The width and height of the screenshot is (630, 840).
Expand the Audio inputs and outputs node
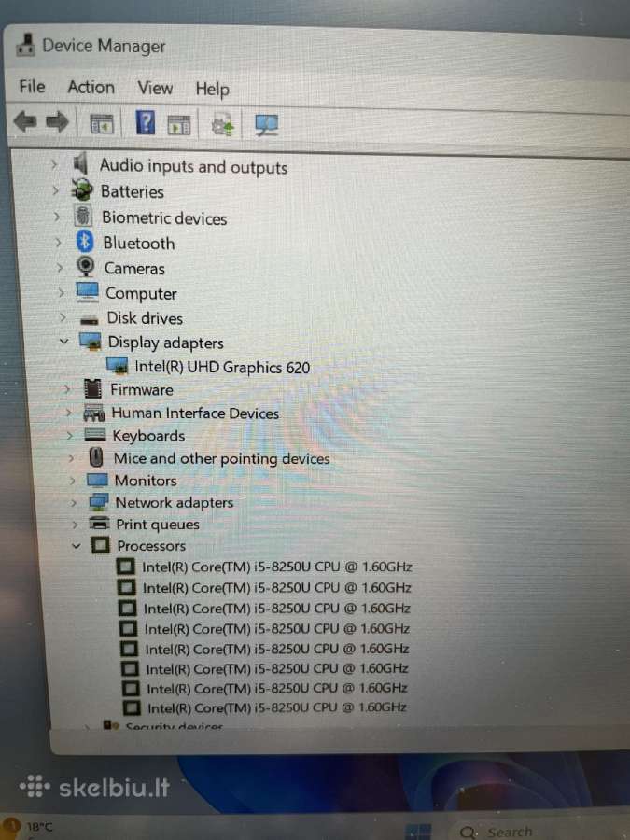click(x=53, y=163)
